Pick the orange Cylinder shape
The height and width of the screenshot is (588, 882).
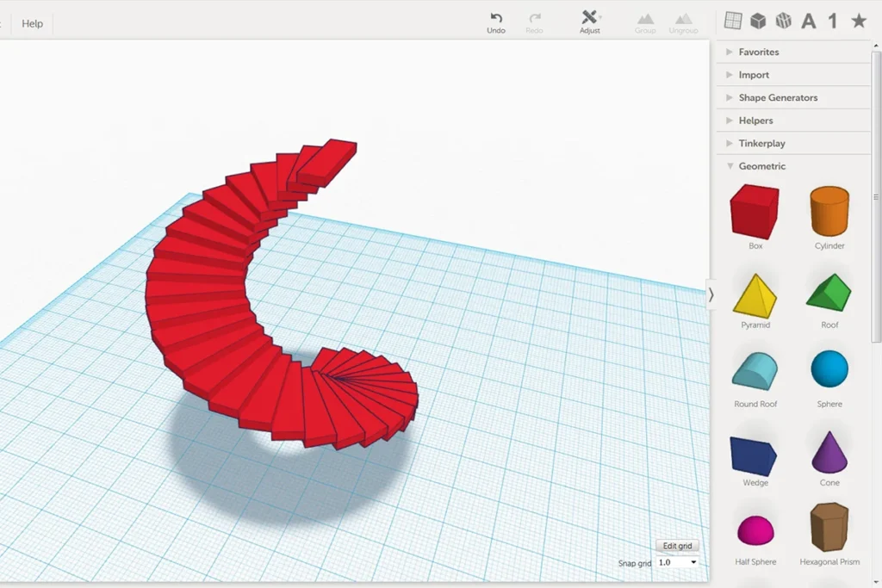coord(829,212)
